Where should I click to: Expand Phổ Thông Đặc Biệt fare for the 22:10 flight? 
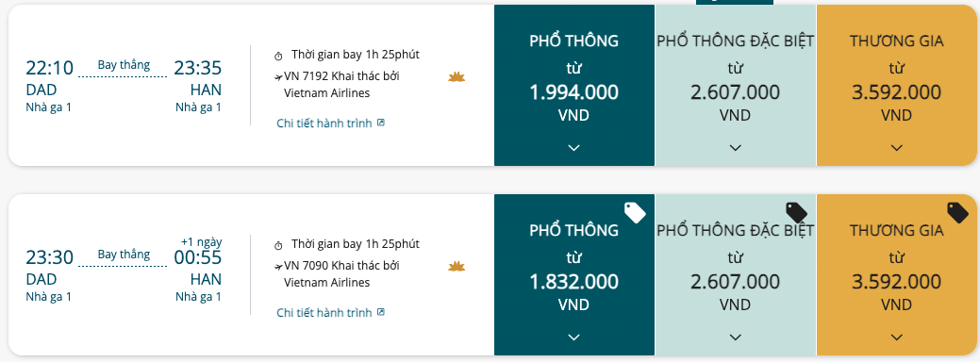(736, 148)
